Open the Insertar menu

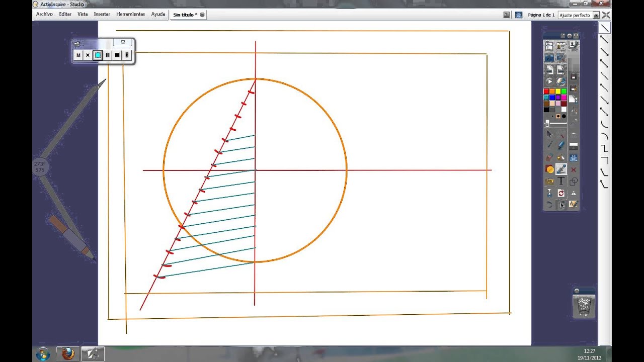tap(102, 14)
